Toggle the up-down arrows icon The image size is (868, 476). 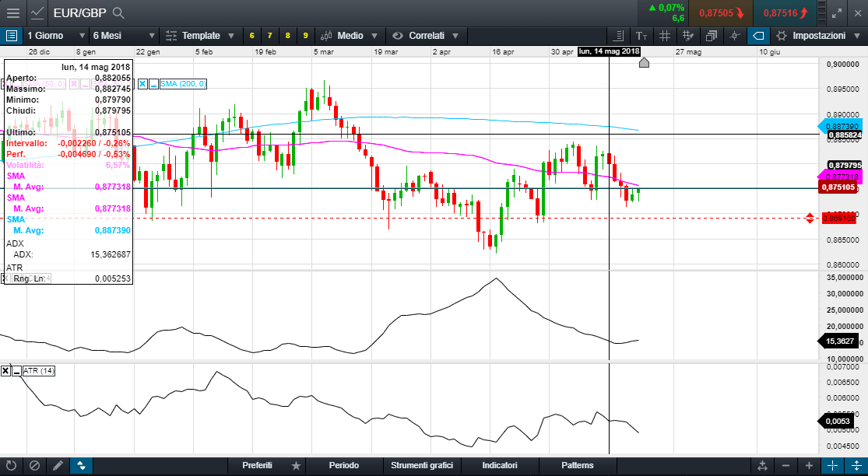click(82, 465)
